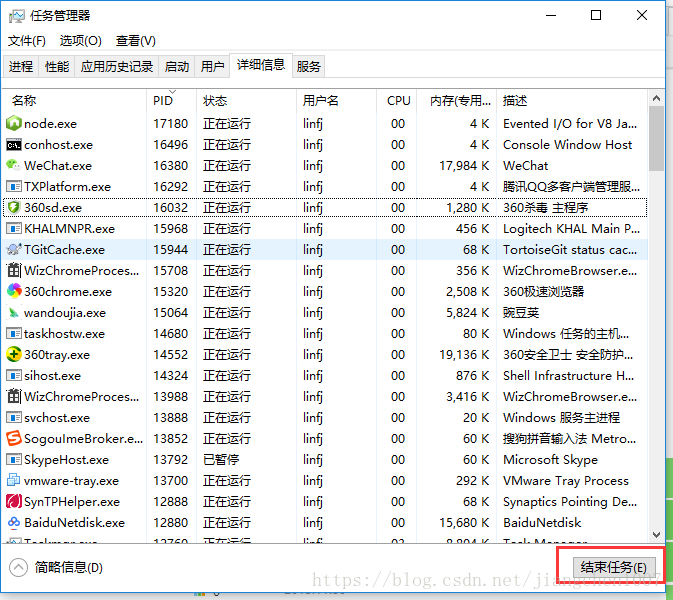Sort by the 内存(专用 column header

[457, 101]
